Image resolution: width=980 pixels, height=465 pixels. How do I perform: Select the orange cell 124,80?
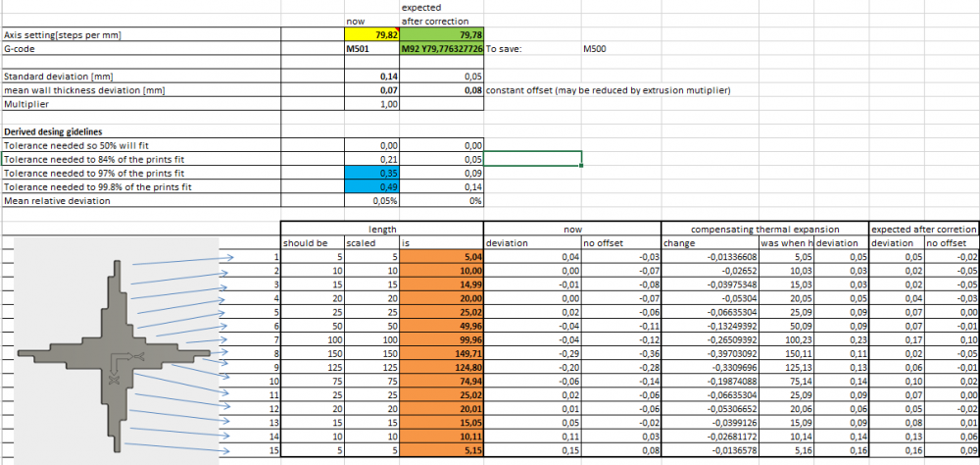pos(441,366)
